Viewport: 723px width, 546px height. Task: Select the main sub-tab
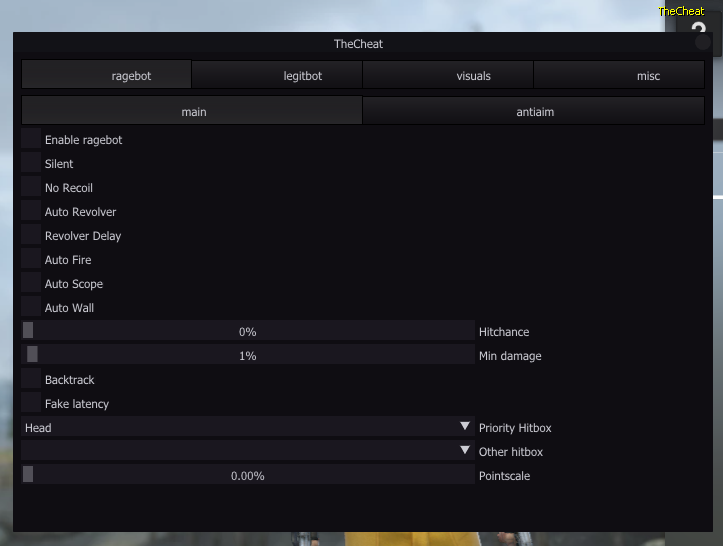tap(192, 111)
